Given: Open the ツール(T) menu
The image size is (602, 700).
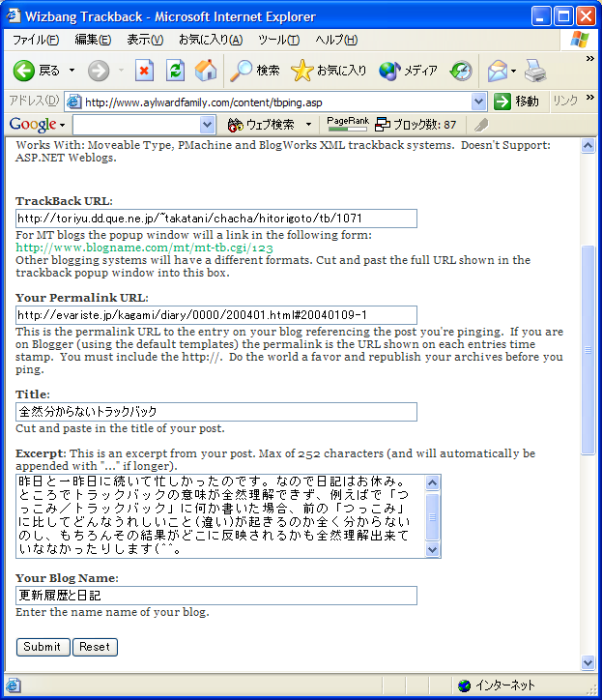Looking at the screenshot, I should [278, 41].
